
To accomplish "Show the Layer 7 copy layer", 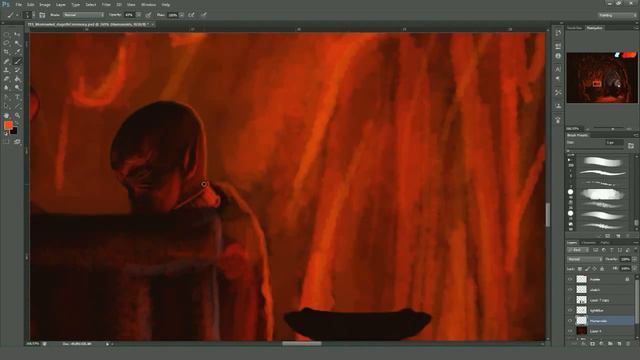I will (570, 300).
